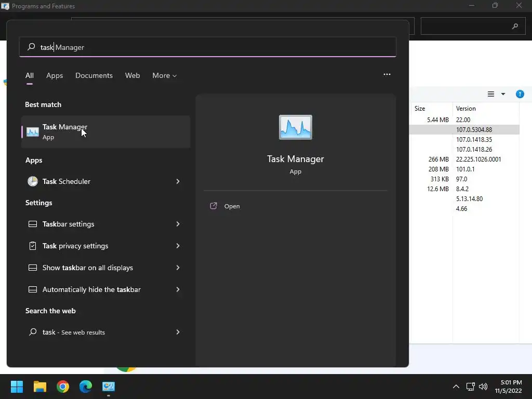Switch to the Apps search tab
The width and height of the screenshot is (532, 399).
(x=55, y=76)
